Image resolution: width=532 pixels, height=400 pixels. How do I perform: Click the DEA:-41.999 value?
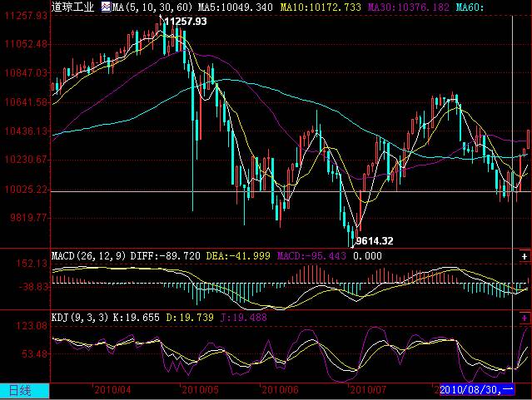[238, 255]
